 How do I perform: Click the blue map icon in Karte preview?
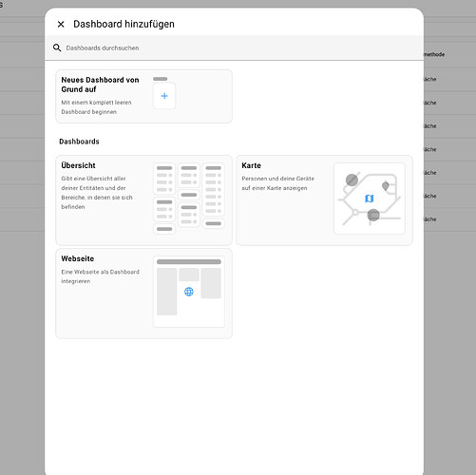click(x=370, y=199)
